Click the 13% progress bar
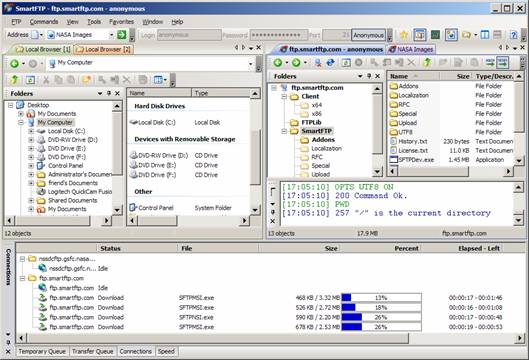The image size is (529, 360). pos(382,298)
